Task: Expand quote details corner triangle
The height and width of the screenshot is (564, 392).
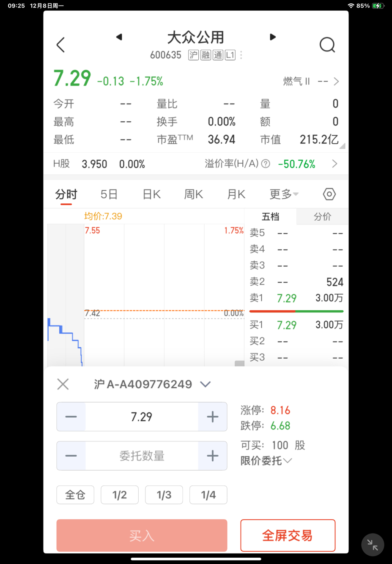Action: coord(342,146)
